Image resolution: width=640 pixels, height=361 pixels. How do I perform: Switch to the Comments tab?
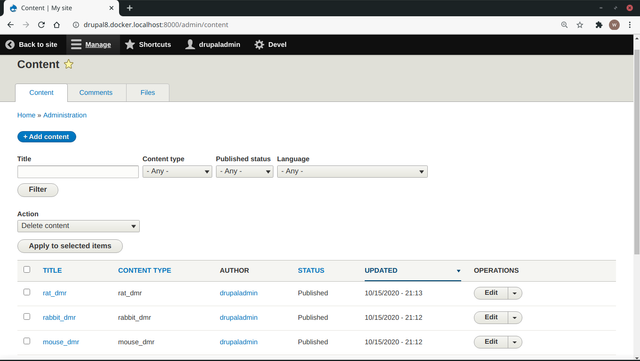(x=96, y=93)
